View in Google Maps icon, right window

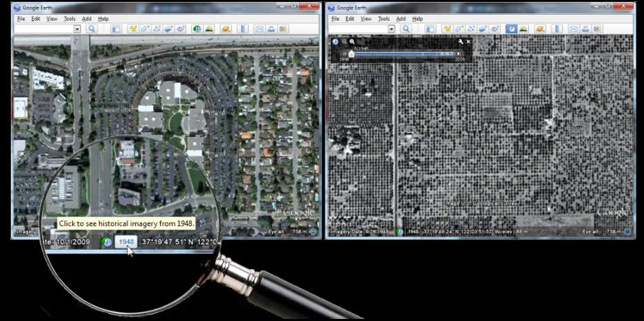tap(597, 29)
